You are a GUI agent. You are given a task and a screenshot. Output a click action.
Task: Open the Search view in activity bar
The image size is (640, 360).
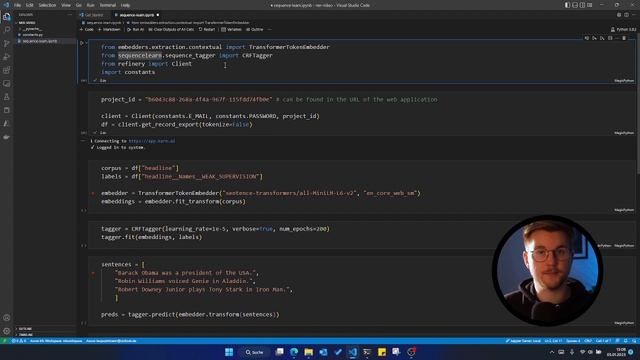pos(7,30)
